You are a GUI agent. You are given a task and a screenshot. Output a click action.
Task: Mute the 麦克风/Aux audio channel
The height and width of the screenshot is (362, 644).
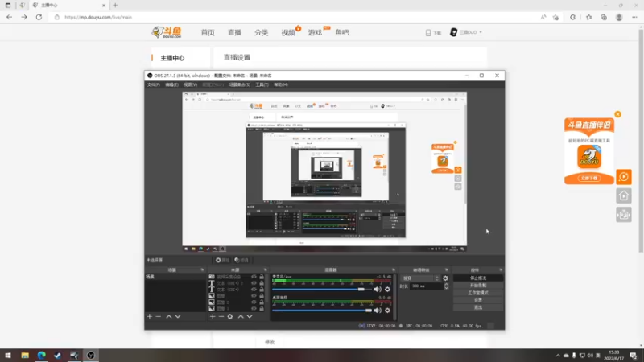pyautogui.click(x=378, y=290)
